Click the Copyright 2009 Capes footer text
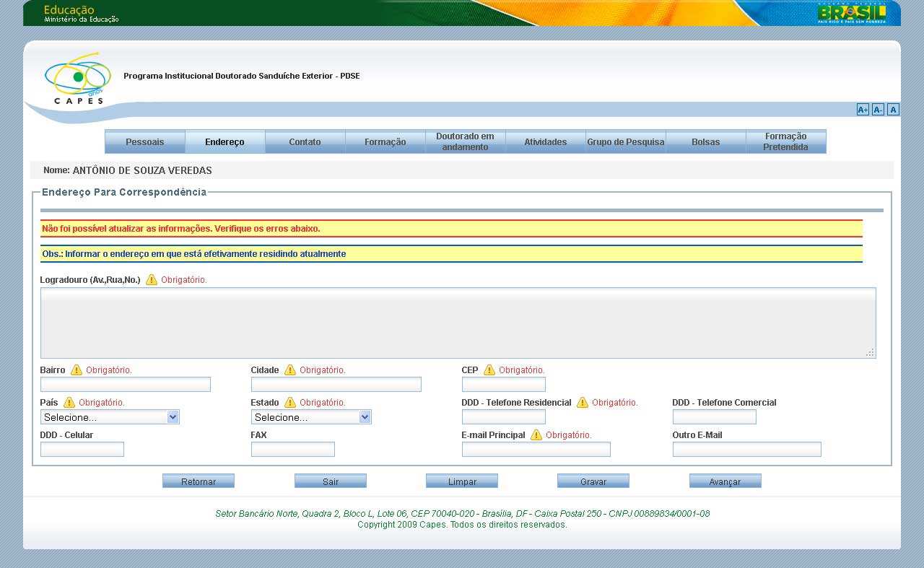Viewport: 924px width, 568px height. click(x=462, y=525)
